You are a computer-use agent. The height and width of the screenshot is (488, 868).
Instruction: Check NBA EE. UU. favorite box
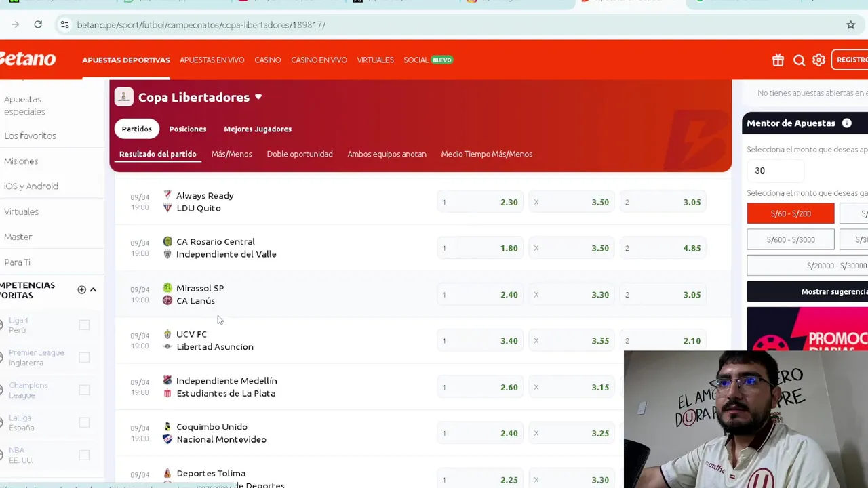(84, 455)
